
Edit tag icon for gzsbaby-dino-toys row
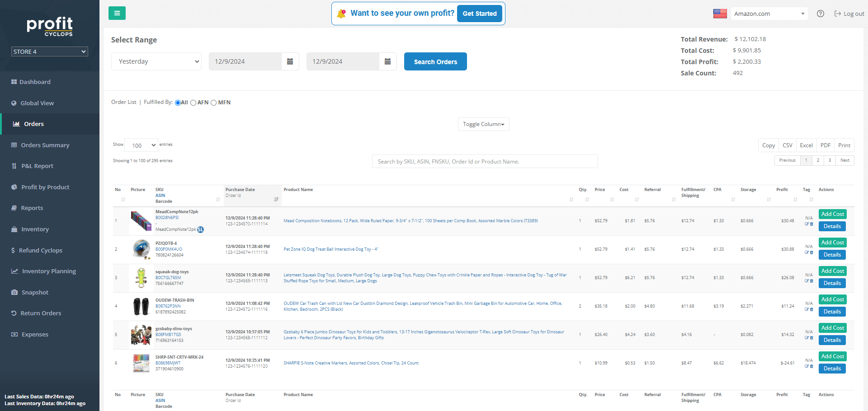(807, 338)
